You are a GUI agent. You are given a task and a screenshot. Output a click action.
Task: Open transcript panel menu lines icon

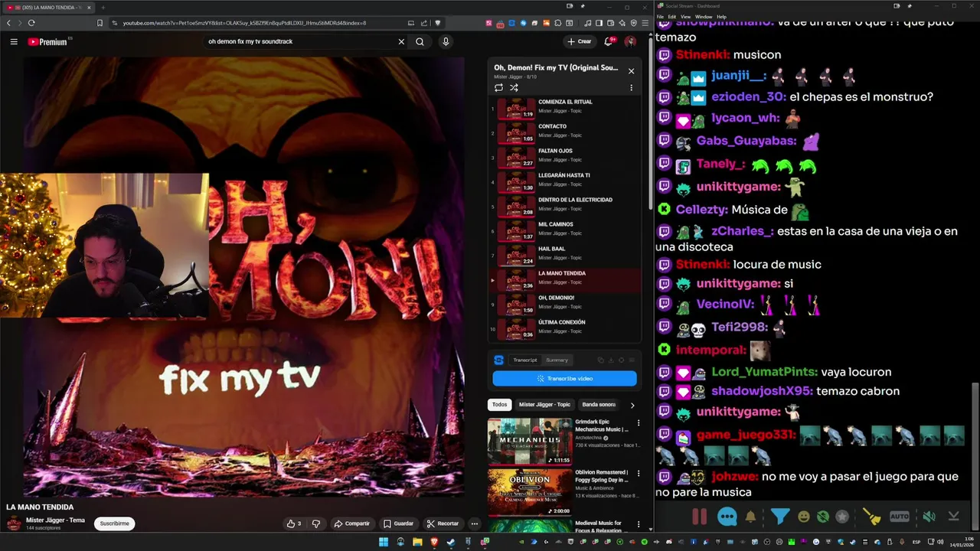tap(632, 360)
